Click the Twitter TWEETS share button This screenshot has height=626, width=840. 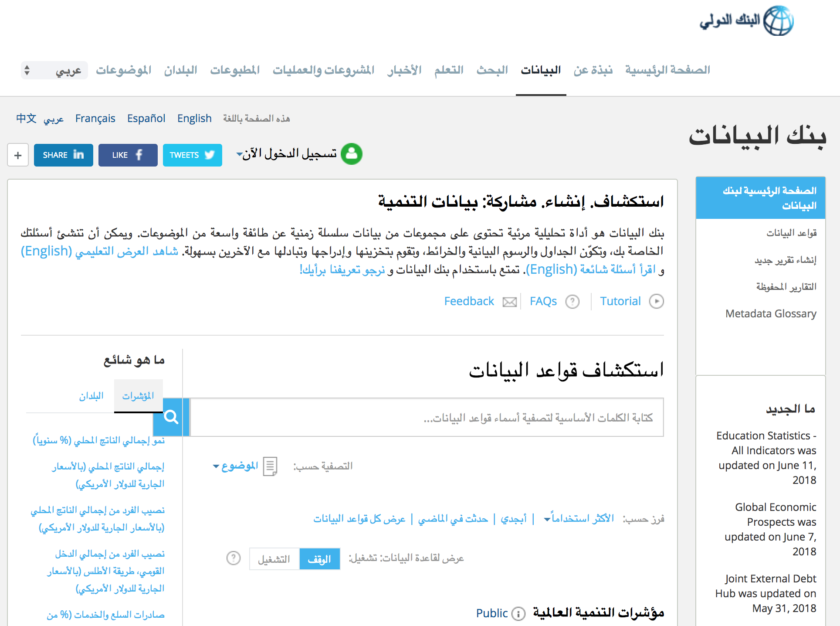tap(192, 155)
